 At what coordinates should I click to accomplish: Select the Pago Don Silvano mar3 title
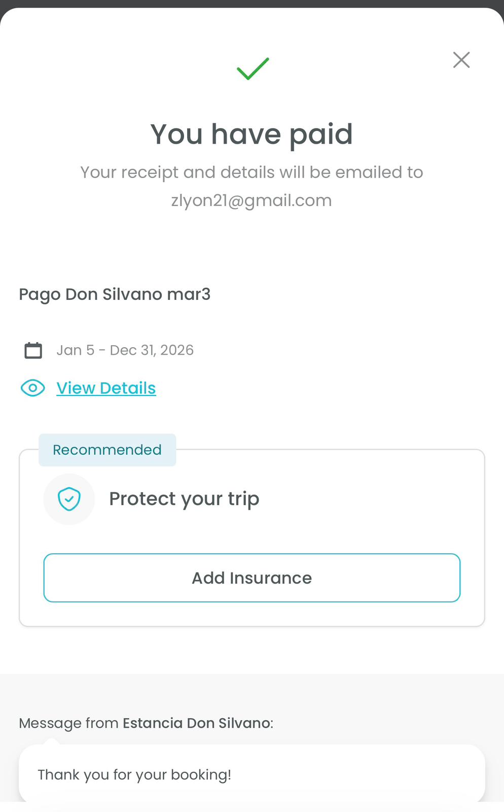pos(115,294)
